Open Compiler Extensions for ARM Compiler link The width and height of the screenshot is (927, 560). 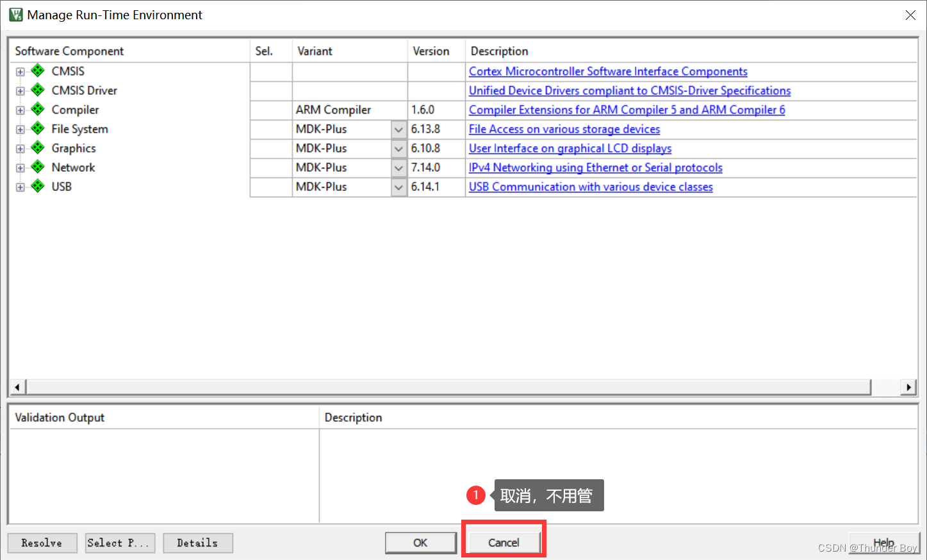click(x=627, y=110)
